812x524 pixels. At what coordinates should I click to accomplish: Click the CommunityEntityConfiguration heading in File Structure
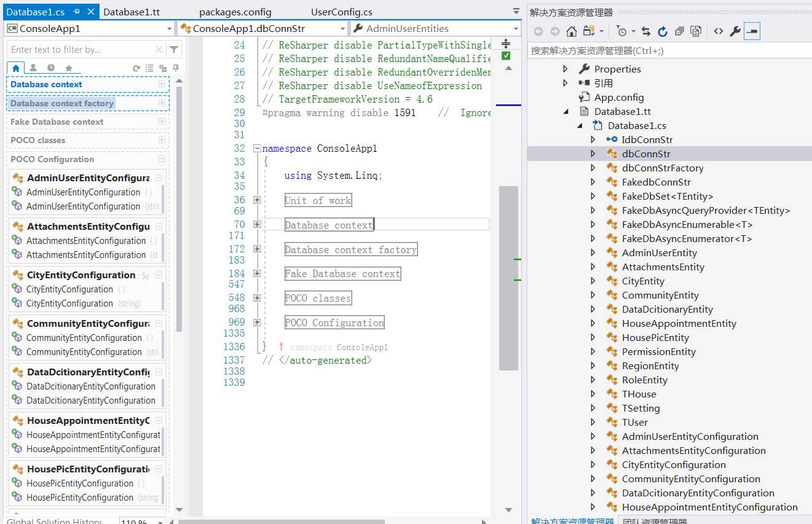click(88, 323)
